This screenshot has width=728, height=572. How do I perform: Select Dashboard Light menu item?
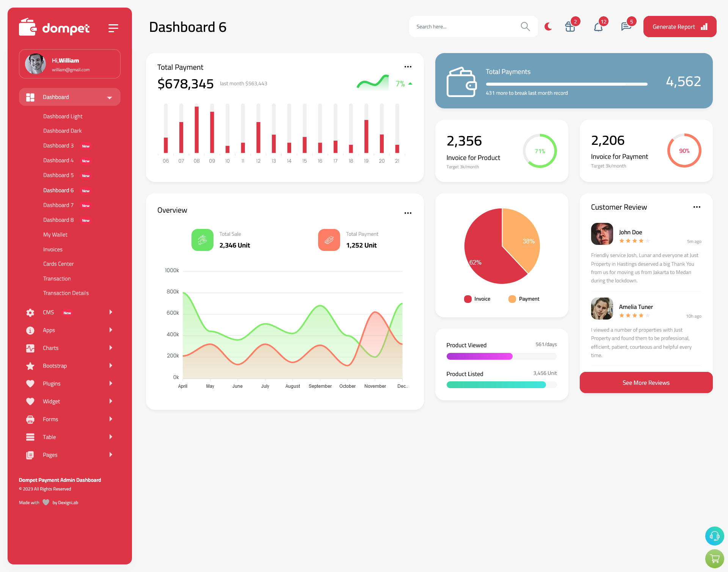click(x=62, y=116)
